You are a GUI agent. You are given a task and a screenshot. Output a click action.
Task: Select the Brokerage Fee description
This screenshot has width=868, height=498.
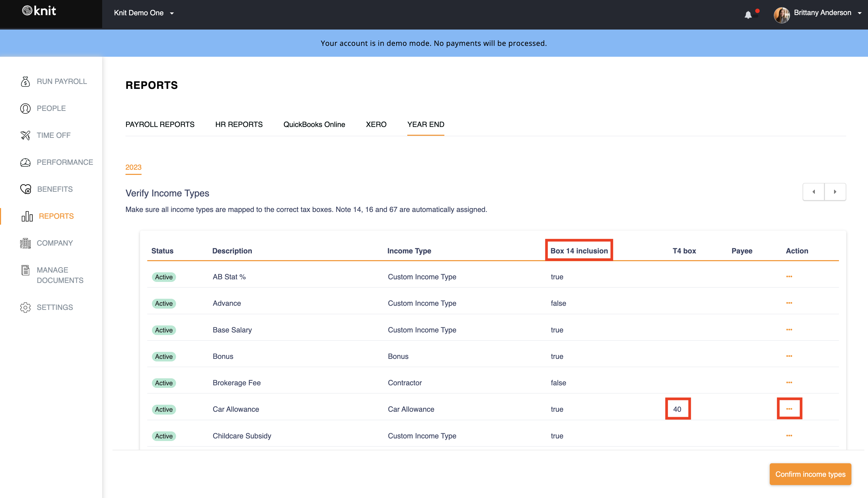coord(237,383)
